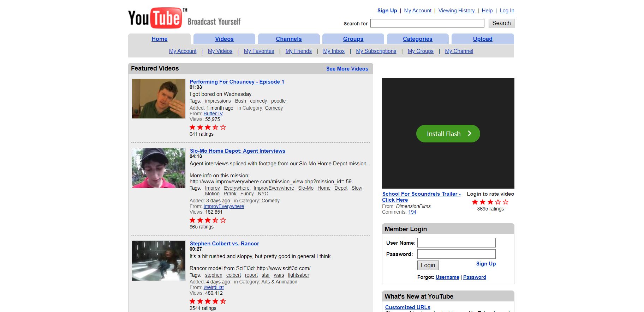Focus the User Name field
Image resolution: width=644 pixels, height=312 pixels.
click(x=457, y=243)
